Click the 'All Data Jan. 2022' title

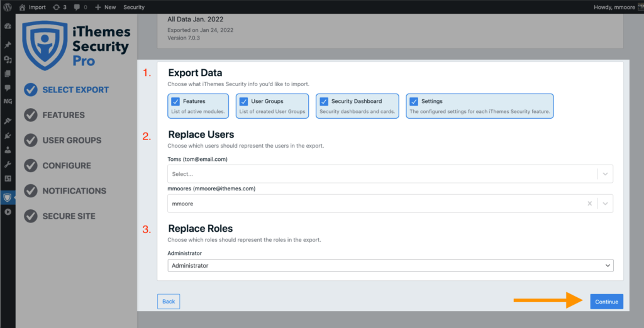[x=196, y=19]
